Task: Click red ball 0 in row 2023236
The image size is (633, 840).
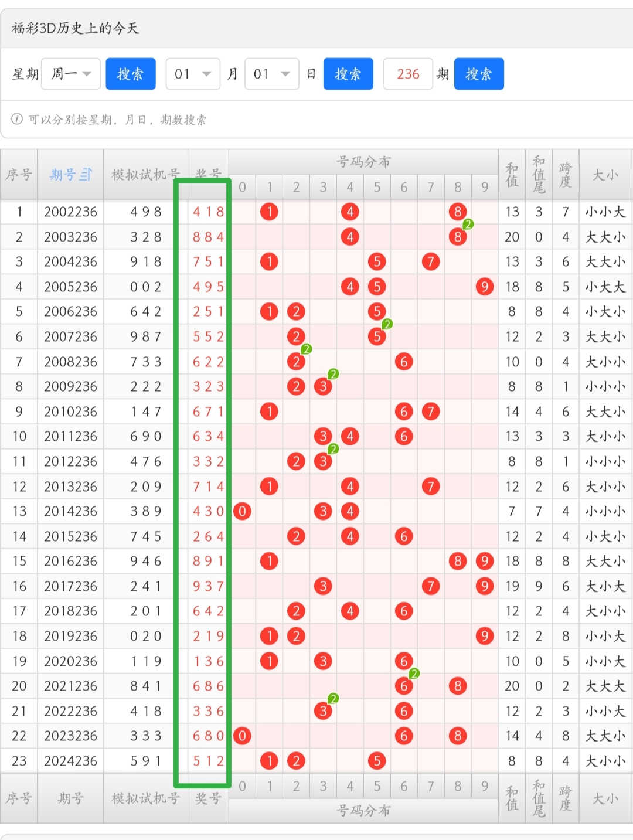Action: click(242, 736)
